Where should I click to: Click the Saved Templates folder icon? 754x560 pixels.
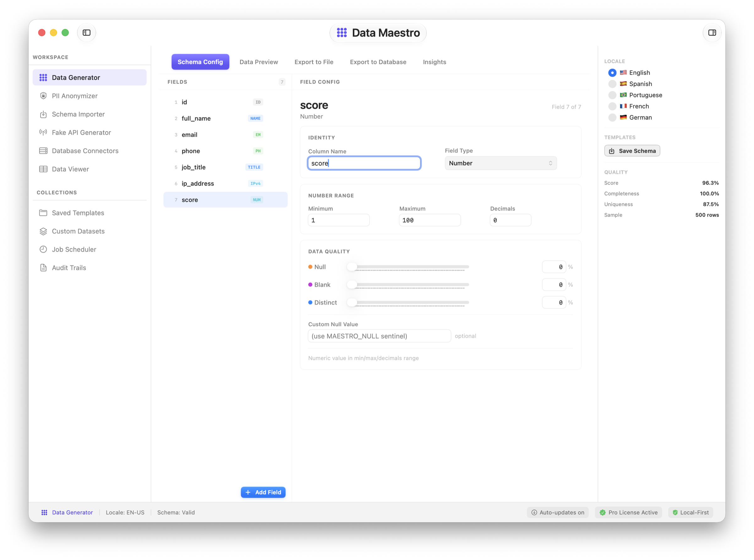tap(43, 213)
